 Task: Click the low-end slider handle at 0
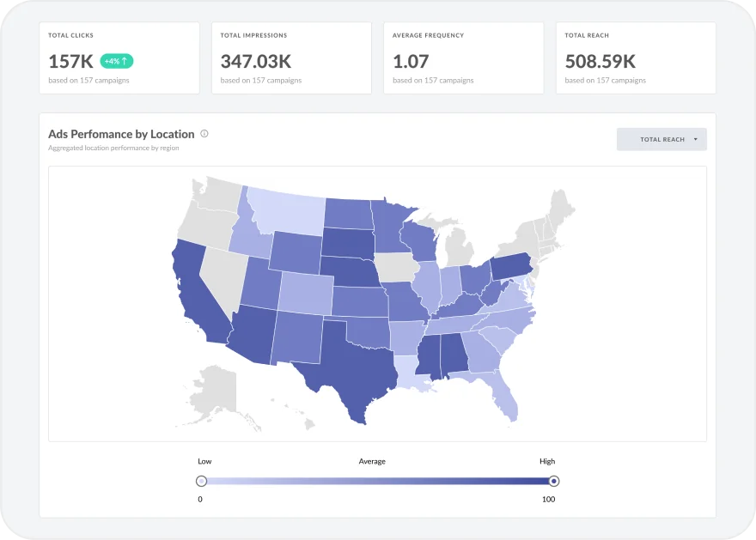click(x=201, y=482)
